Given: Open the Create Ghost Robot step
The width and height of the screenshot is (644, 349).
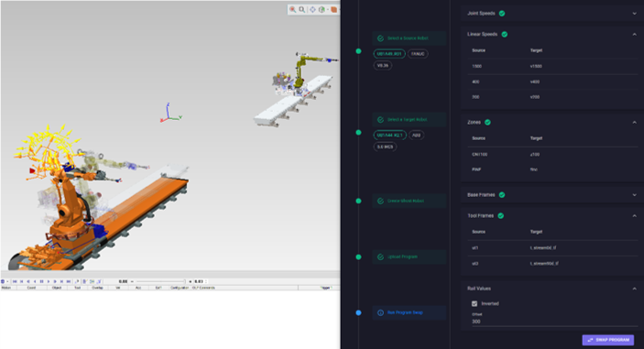Looking at the screenshot, I should click(409, 201).
